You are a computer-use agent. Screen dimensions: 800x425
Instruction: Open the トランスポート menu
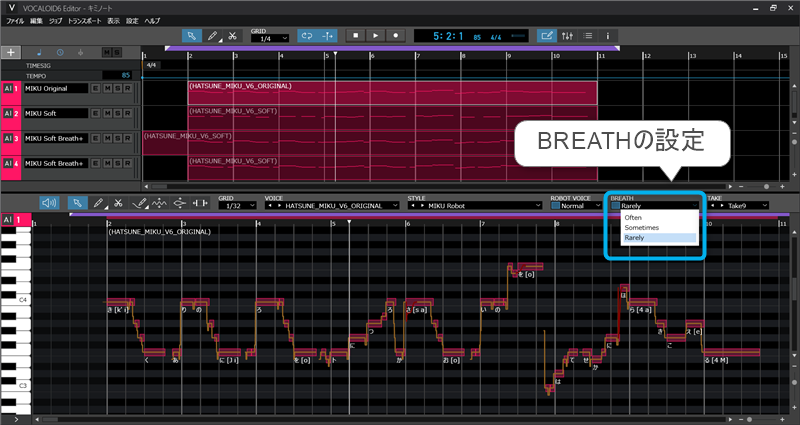(85, 21)
